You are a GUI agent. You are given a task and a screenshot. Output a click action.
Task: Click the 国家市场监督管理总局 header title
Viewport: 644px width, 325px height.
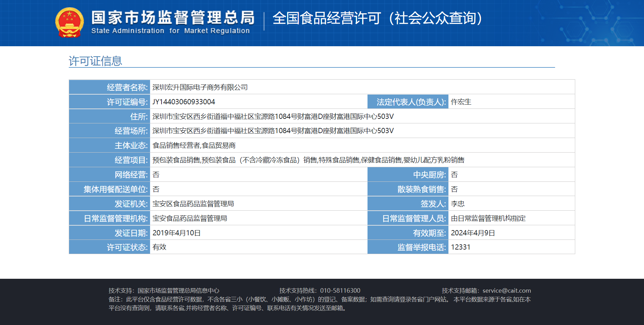tap(173, 17)
